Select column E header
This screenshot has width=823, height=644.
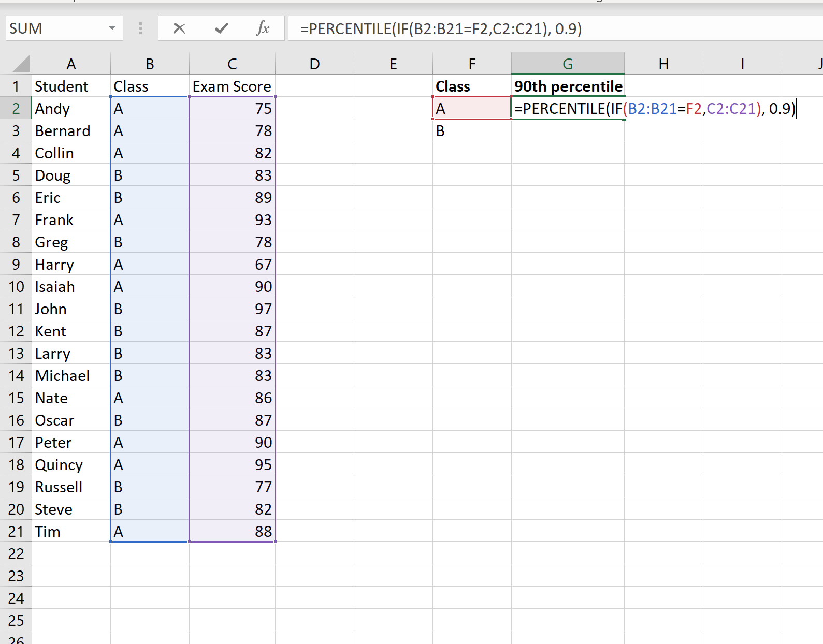(x=393, y=64)
